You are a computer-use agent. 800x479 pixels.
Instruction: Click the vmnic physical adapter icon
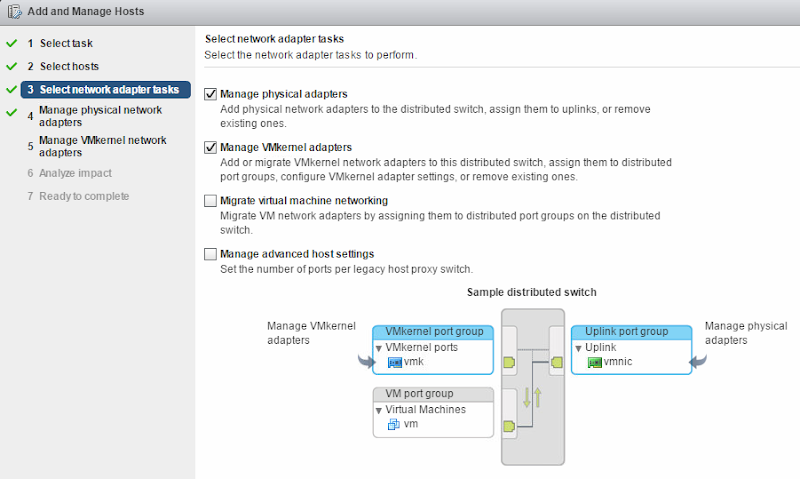click(595, 362)
